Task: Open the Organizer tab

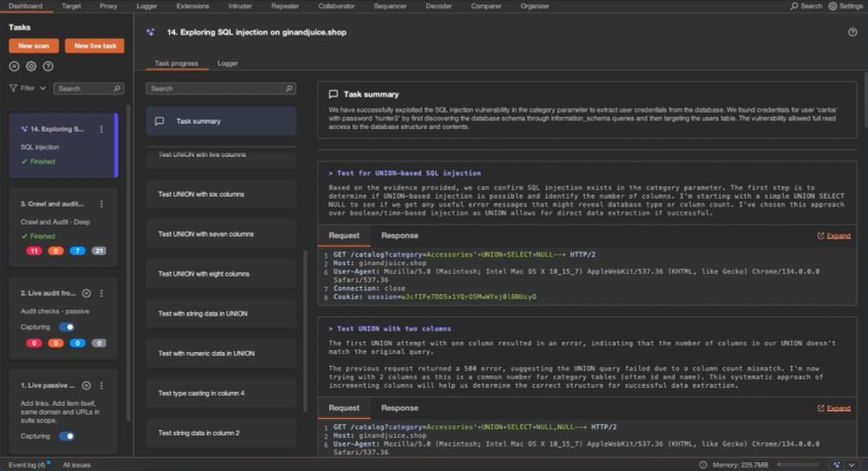Action: point(534,6)
